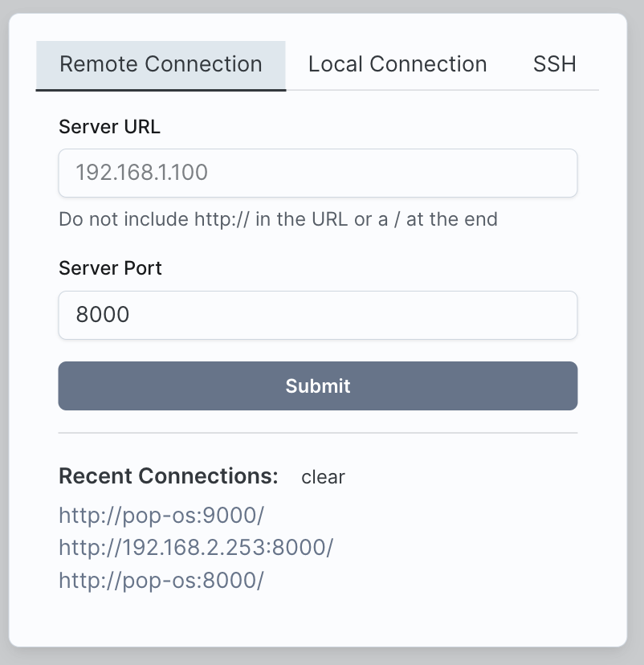Screen dimensions: 644x665
Task: Open the SSH tab
Action: (x=554, y=64)
